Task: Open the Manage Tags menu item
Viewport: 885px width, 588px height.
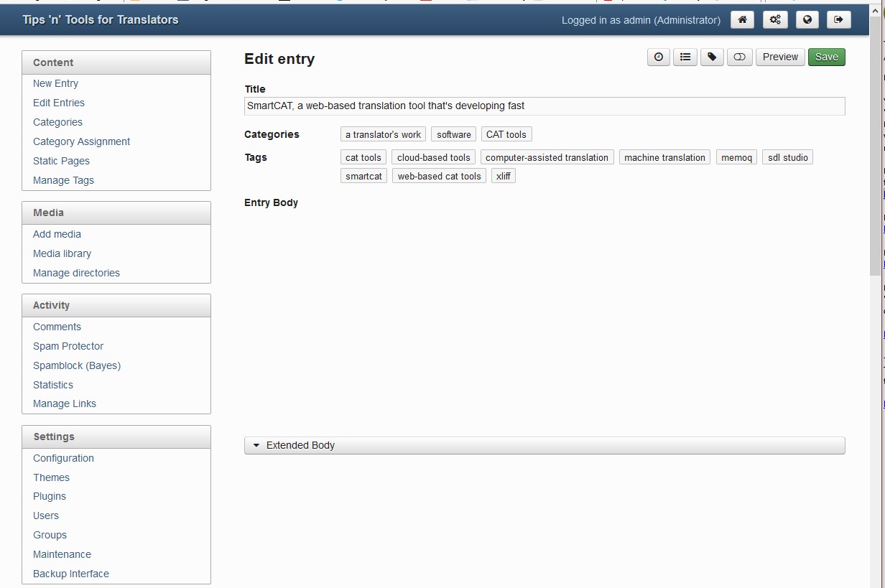Action: coord(63,180)
